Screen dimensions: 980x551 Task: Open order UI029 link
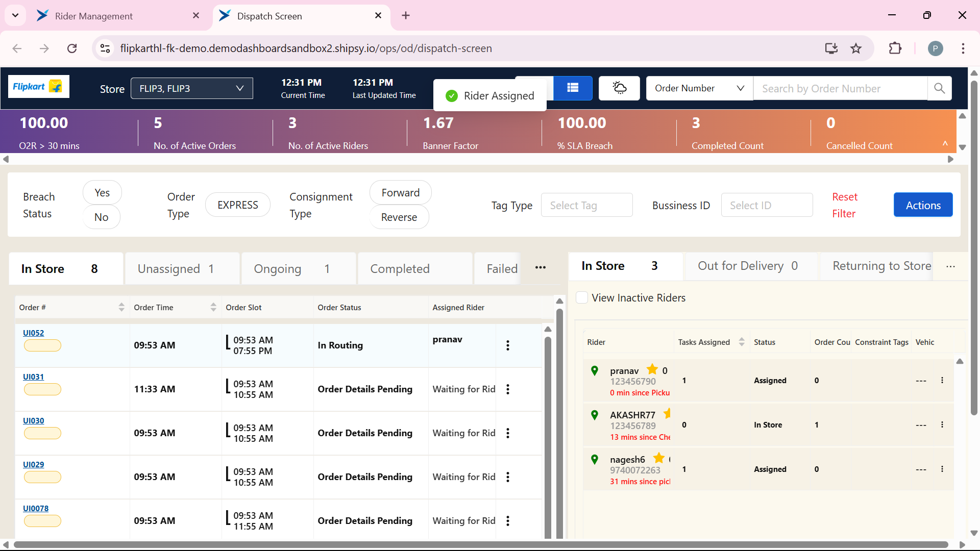33,465
